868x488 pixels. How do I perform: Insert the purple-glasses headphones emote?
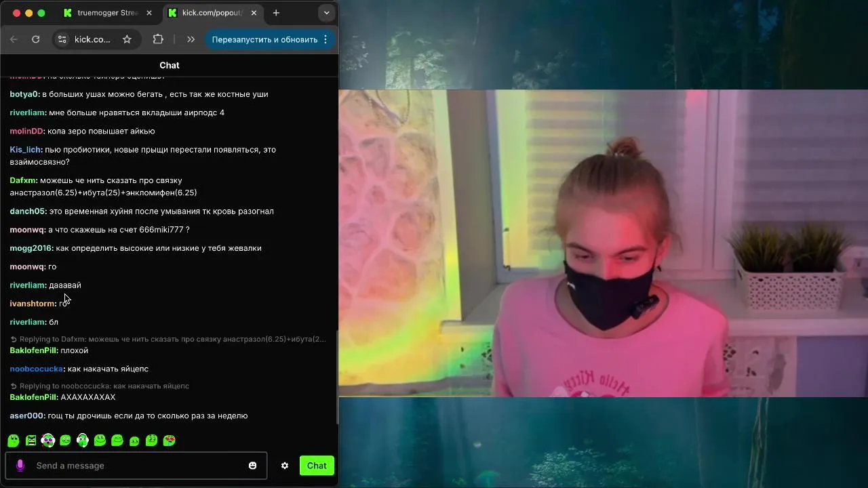click(48, 441)
